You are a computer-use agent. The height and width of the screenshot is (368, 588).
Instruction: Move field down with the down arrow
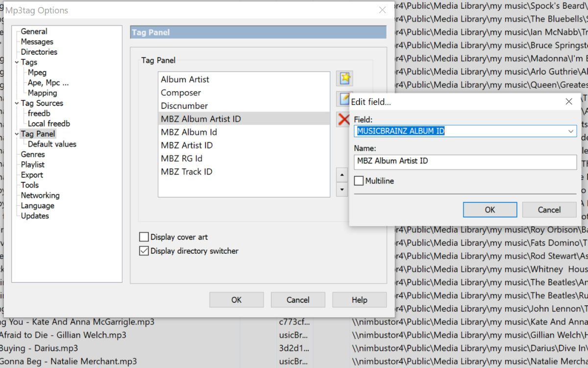pyautogui.click(x=342, y=189)
